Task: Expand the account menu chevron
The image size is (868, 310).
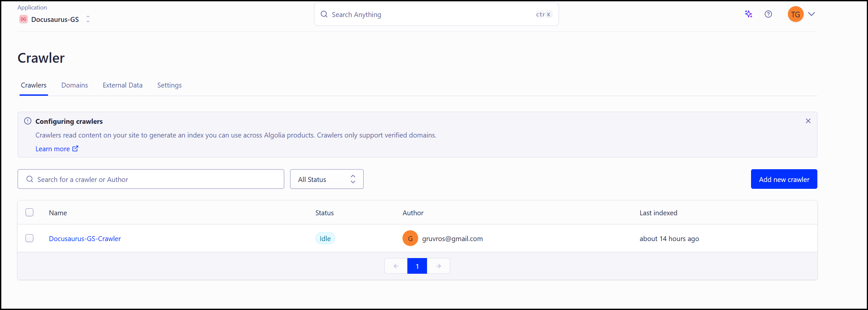Action: click(x=811, y=14)
